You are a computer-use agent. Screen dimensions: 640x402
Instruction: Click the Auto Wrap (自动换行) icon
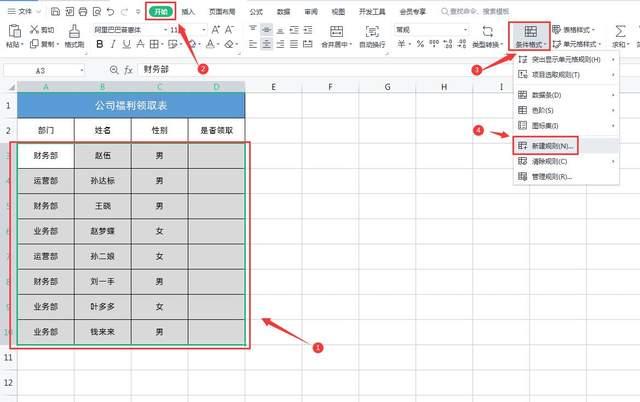(x=372, y=31)
